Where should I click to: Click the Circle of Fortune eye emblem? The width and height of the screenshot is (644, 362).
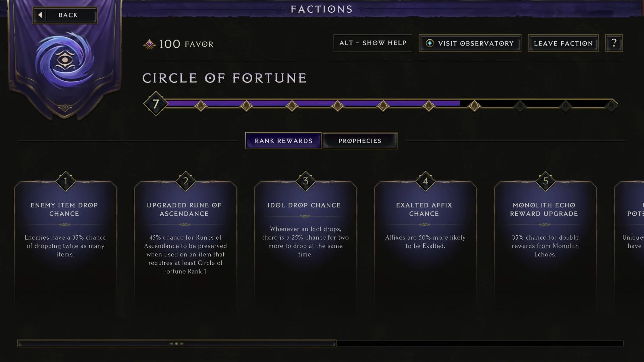pyautogui.click(x=64, y=60)
